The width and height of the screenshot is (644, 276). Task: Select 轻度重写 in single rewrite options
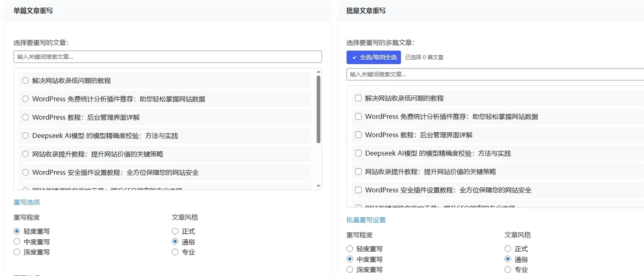(x=17, y=231)
